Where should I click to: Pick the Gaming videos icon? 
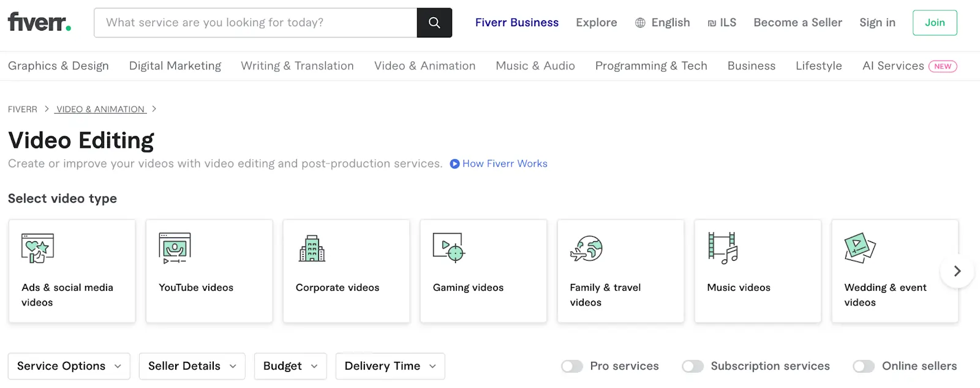click(449, 248)
